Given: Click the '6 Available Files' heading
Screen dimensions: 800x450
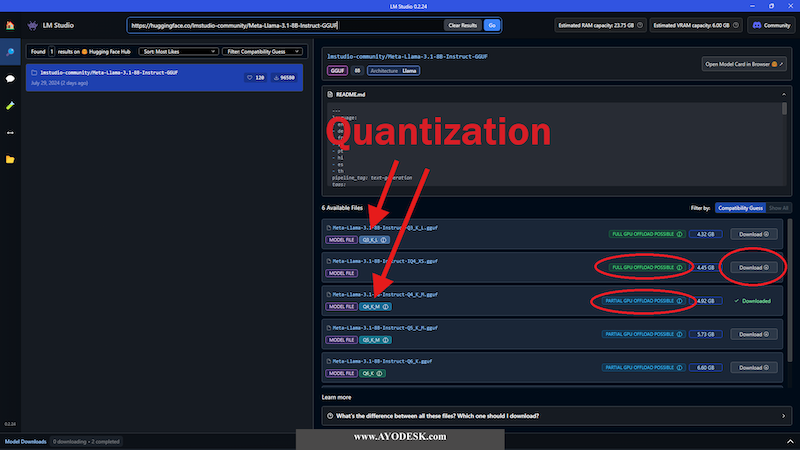Looking at the screenshot, I should click(342, 208).
